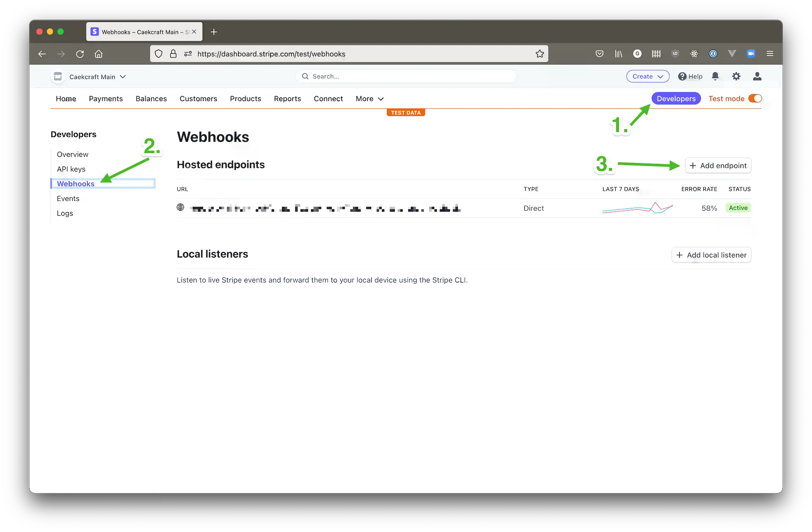Click the Payments navigation menu item
The height and width of the screenshot is (532, 812).
coord(106,99)
